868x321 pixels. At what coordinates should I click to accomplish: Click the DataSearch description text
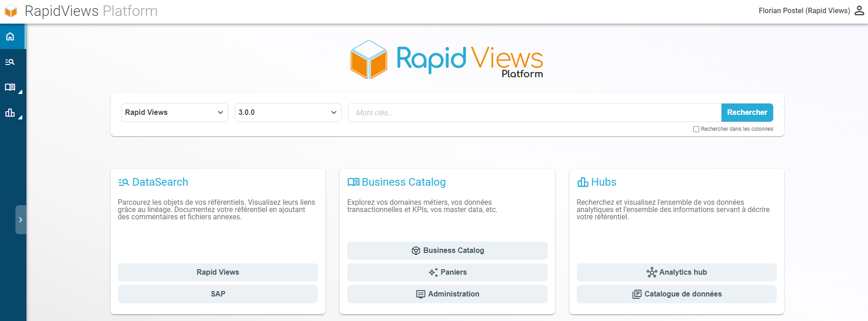tap(216, 210)
